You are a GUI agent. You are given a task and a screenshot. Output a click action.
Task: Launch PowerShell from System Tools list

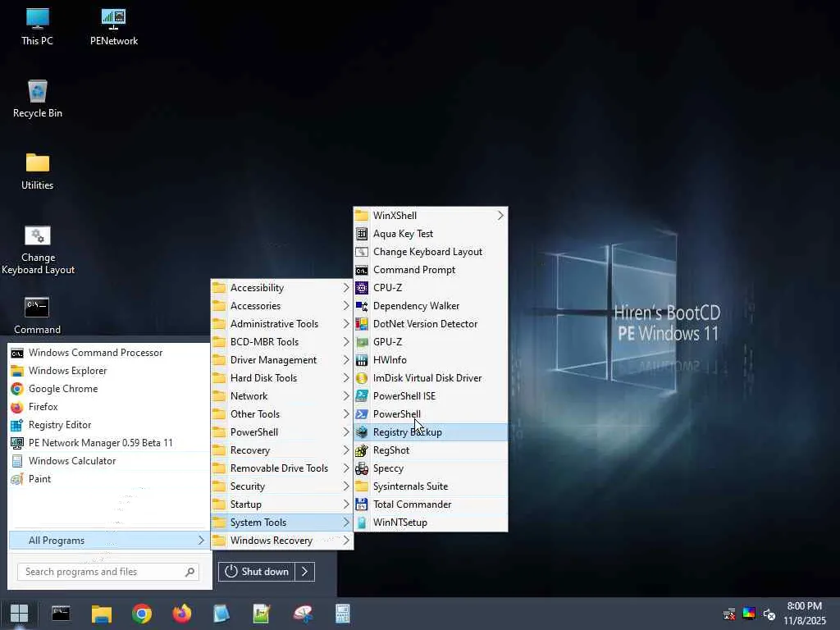pyautogui.click(x=430, y=414)
